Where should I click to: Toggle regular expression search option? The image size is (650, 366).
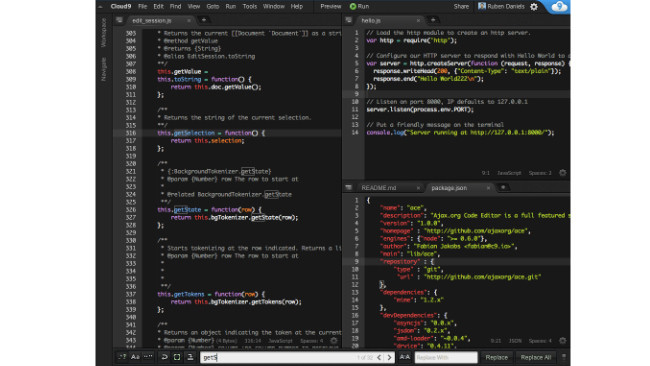[122, 357]
